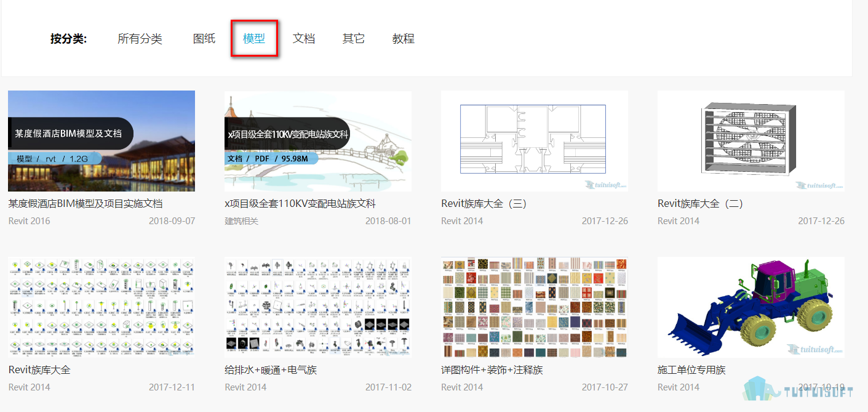The height and width of the screenshot is (412, 868).
Task: Click the 建筑相关 tag under substation item
Action: [x=242, y=221]
